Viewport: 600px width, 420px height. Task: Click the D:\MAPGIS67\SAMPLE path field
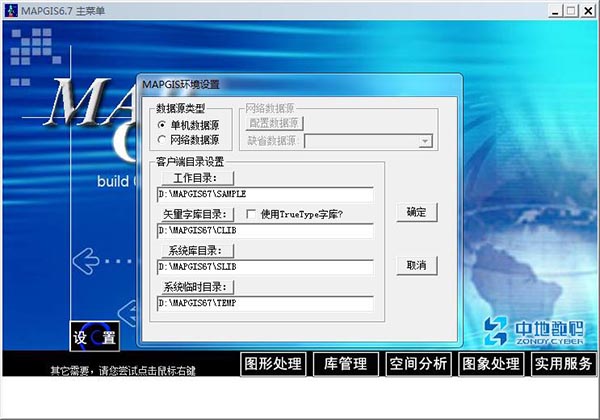[265, 194]
